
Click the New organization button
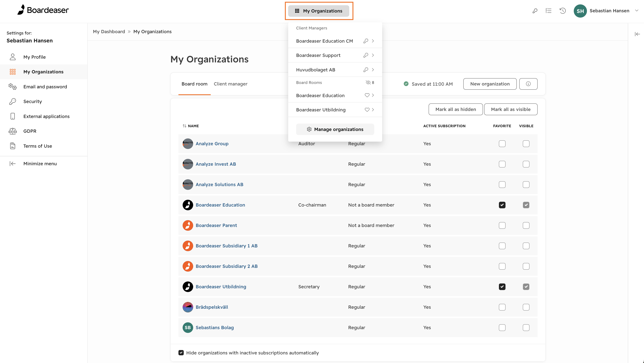coord(490,84)
